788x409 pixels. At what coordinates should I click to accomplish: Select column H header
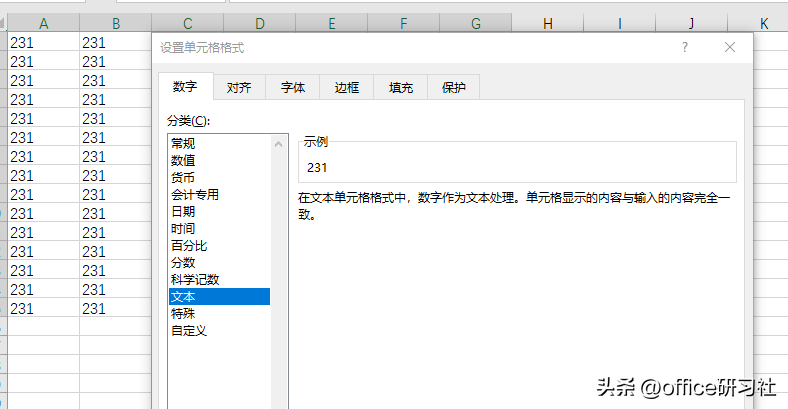pos(548,23)
